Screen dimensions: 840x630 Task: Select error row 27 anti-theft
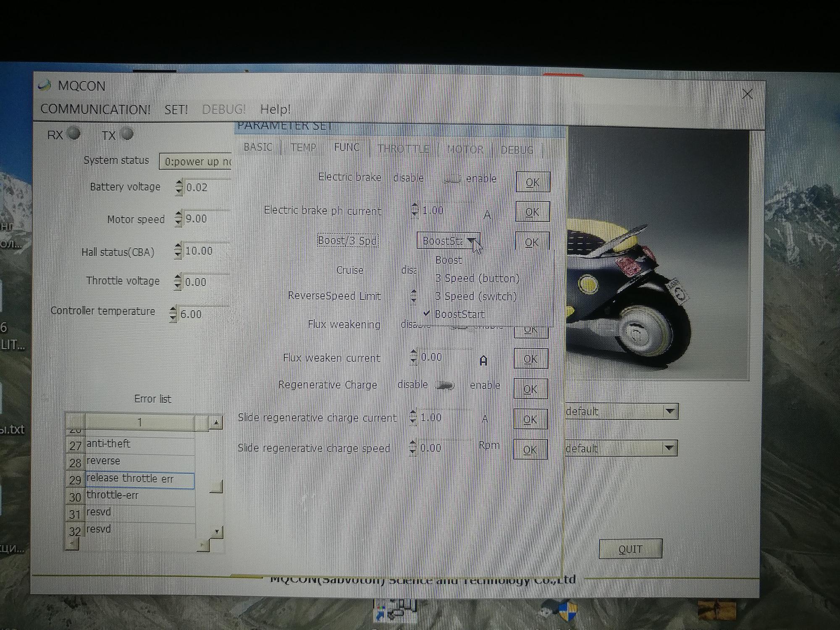point(140,444)
